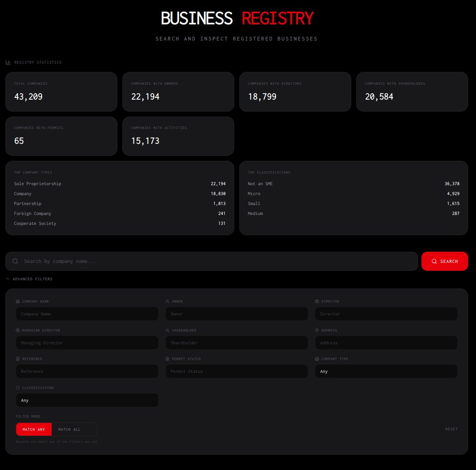Click the Total Companies 43,209 card
Image resolution: width=476 pixels, height=470 pixels.
click(x=61, y=92)
